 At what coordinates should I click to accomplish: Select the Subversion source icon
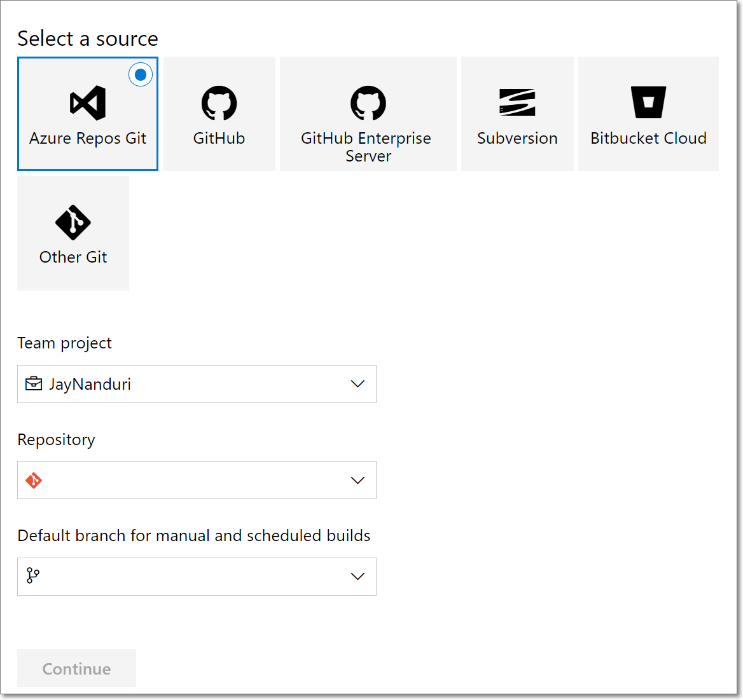517,102
